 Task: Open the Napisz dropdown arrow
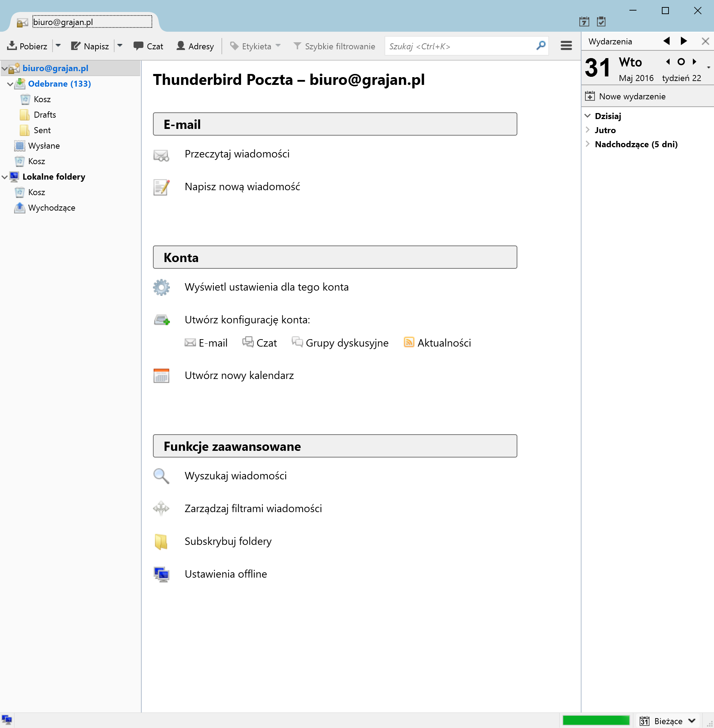[120, 46]
